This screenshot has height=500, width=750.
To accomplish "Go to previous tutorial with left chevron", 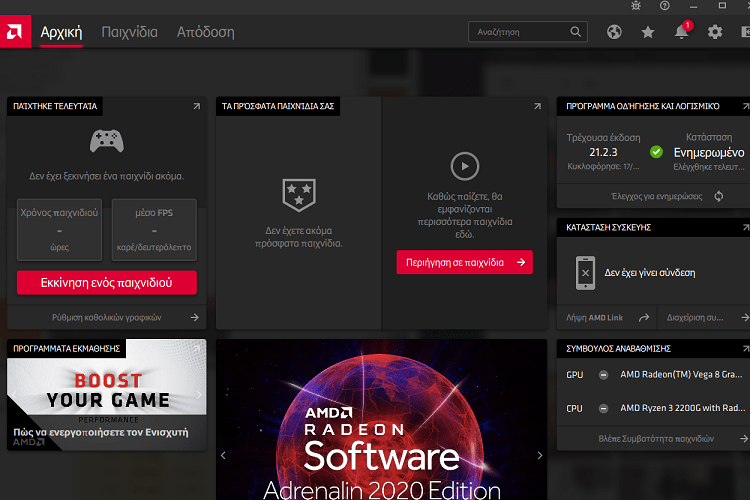I will pos(14,395).
